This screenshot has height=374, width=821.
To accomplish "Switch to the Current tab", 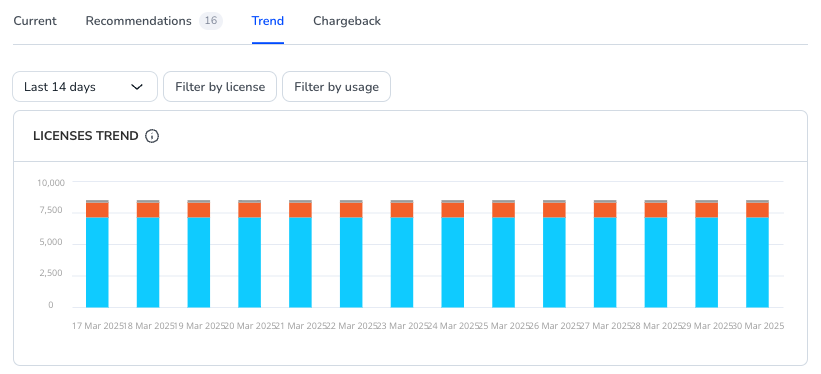I will click(x=35, y=21).
